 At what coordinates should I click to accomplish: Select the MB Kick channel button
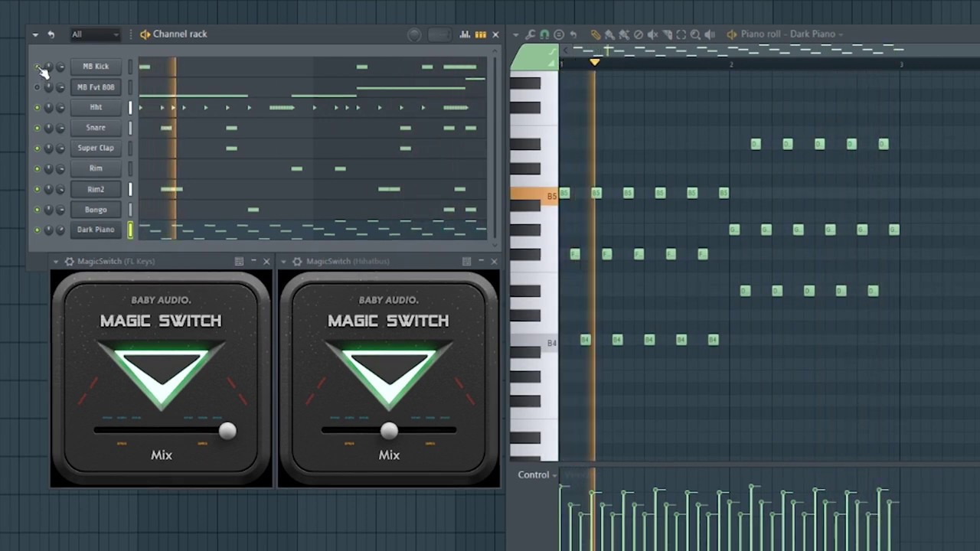96,67
